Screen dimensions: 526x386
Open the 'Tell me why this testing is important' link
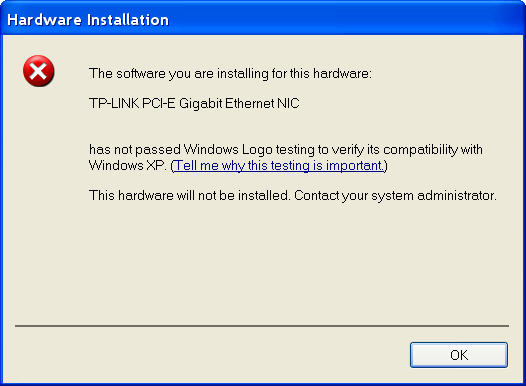point(279,166)
